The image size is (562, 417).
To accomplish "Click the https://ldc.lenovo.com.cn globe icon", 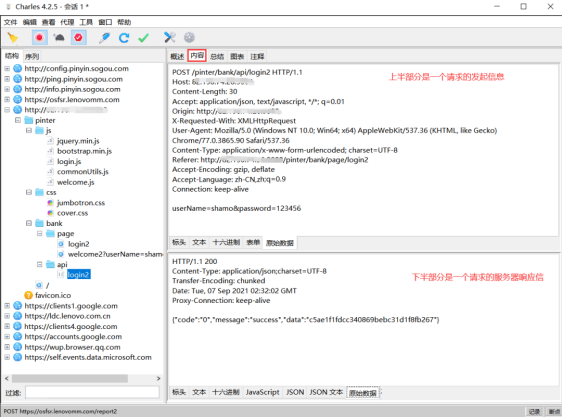I will pyautogui.click(x=18, y=316).
